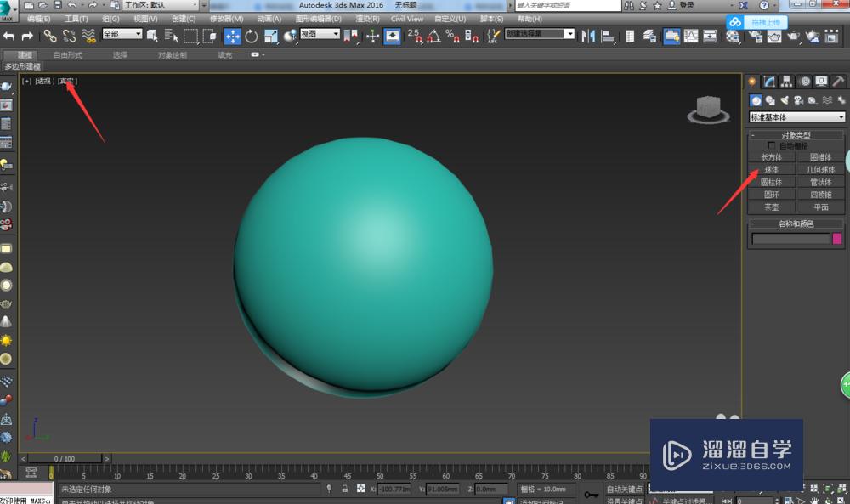Image resolution: width=850 pixels, height=504 pixels.
Task: Click the 茶壶 teapot button
Action: tap(771, 207)
